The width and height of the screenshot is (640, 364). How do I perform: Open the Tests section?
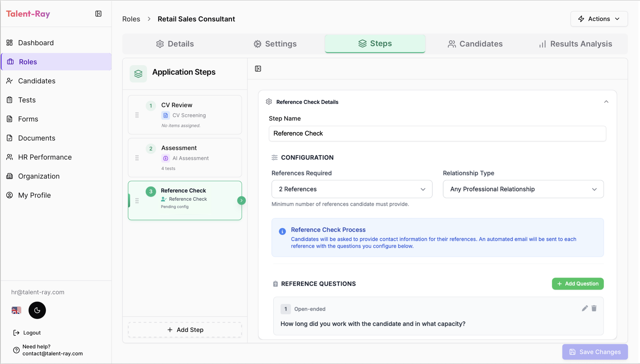point(27,100)
